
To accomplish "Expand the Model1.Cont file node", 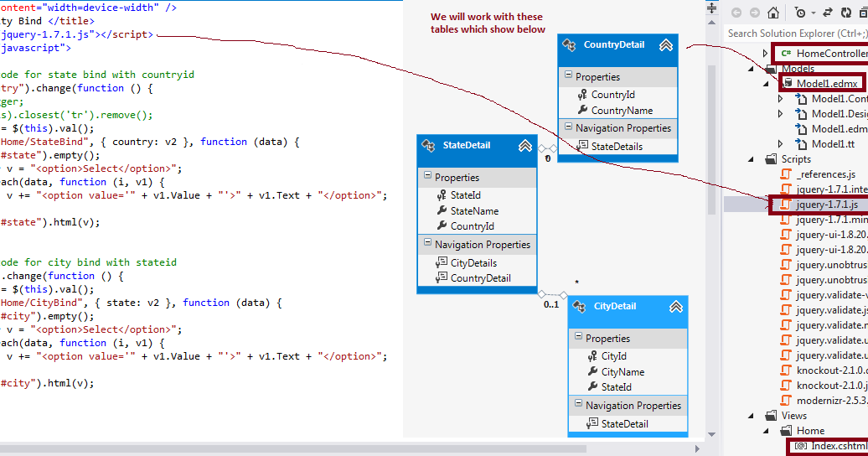I will tap(781, 99).
